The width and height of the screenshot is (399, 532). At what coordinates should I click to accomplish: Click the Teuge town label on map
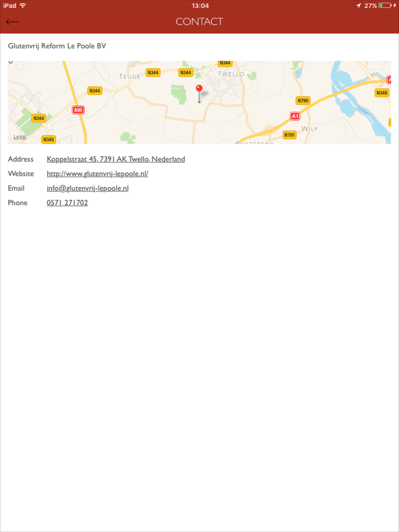click(x=130, y=77)
